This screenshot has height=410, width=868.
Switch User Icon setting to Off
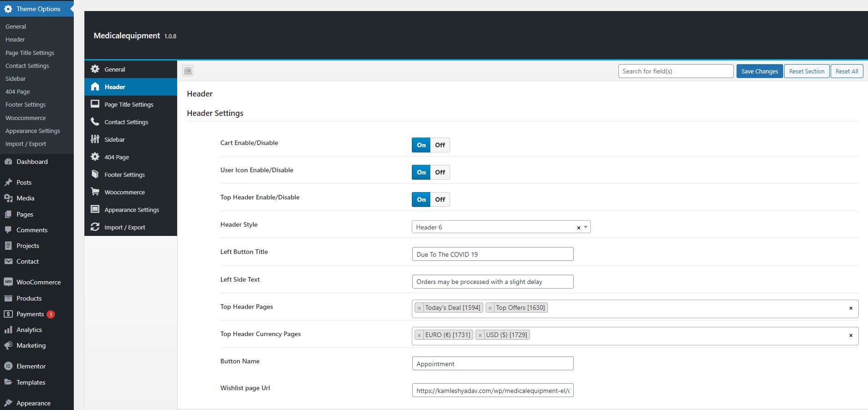(x=440, y=172)
